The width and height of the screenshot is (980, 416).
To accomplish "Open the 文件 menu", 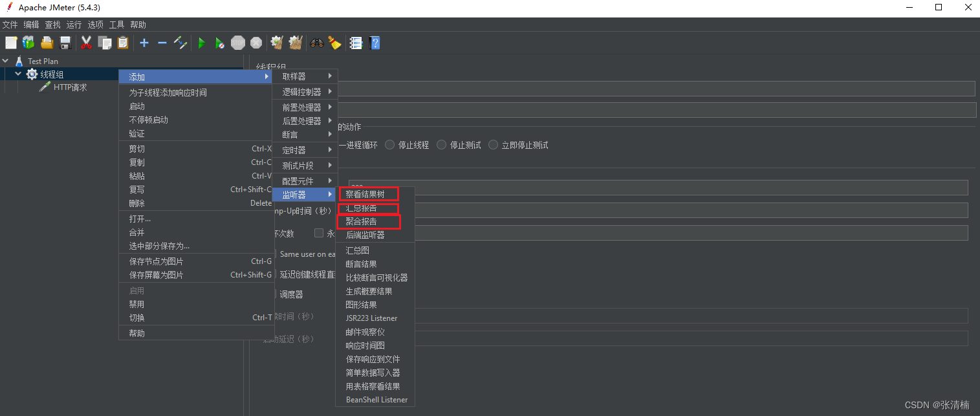I will point(10,25).
